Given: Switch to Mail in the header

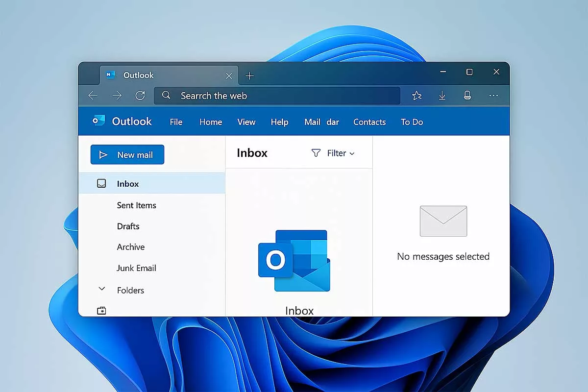Looking at the screenshot, I should pos(312,122).
